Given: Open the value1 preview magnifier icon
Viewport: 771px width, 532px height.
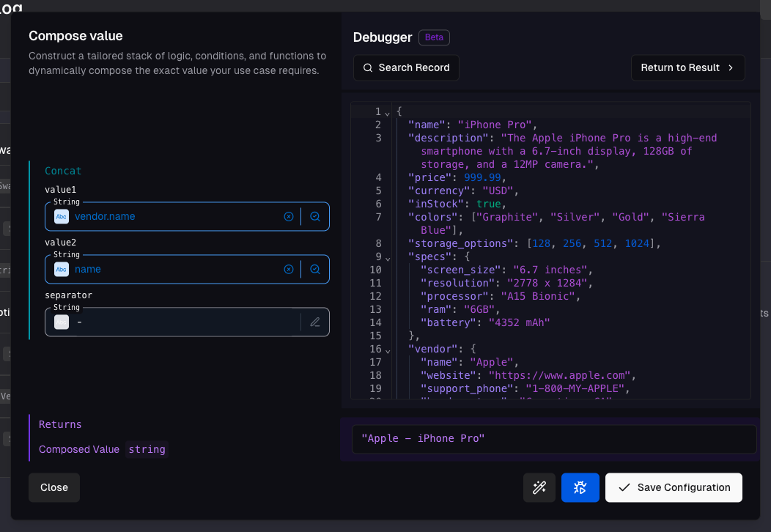Looking at the screenshot, I should (x=315, y=216).
